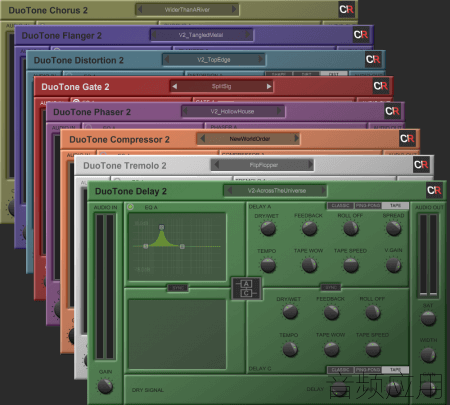The height and width of the screenshot is (405, 450).
Task: Click the GAIN knob under Audio In
Action: [x=105, y=386]
